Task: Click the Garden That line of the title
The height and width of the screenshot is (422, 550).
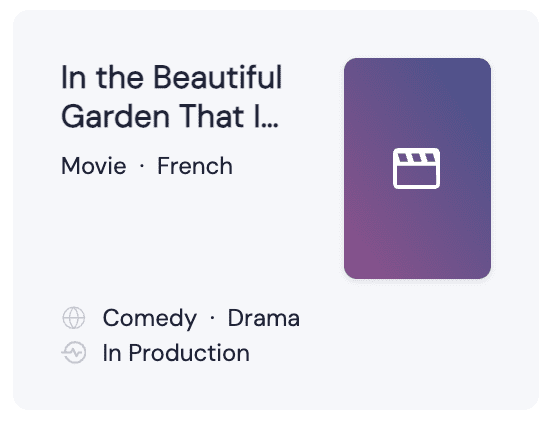Action: point(153,116)
